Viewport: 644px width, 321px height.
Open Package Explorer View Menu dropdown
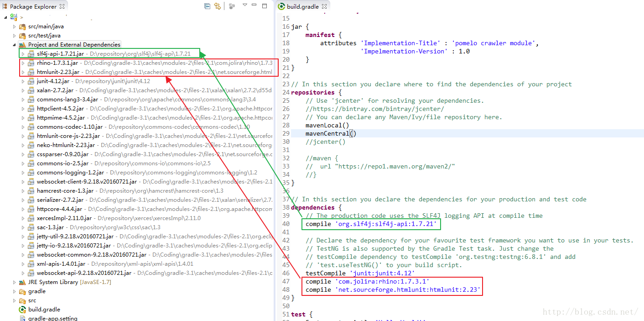(244, 5)
